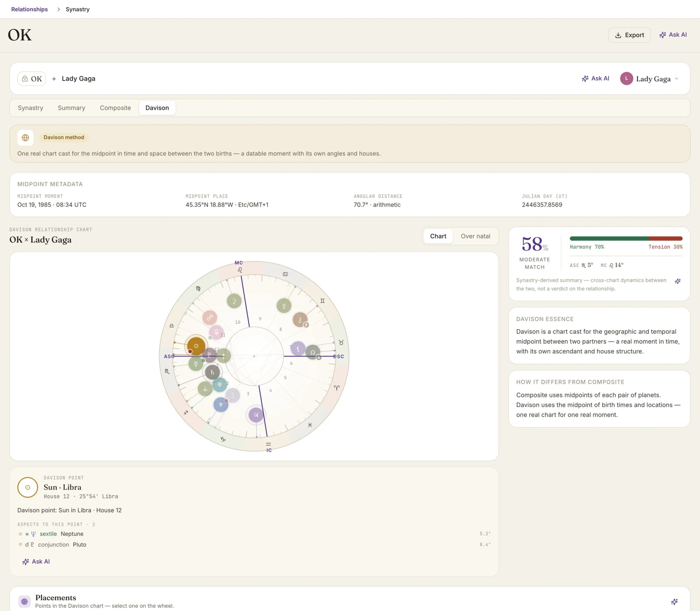Click the sextile Neptune aspect row
This screenshot has width=700, height=611.
[254, 534]
